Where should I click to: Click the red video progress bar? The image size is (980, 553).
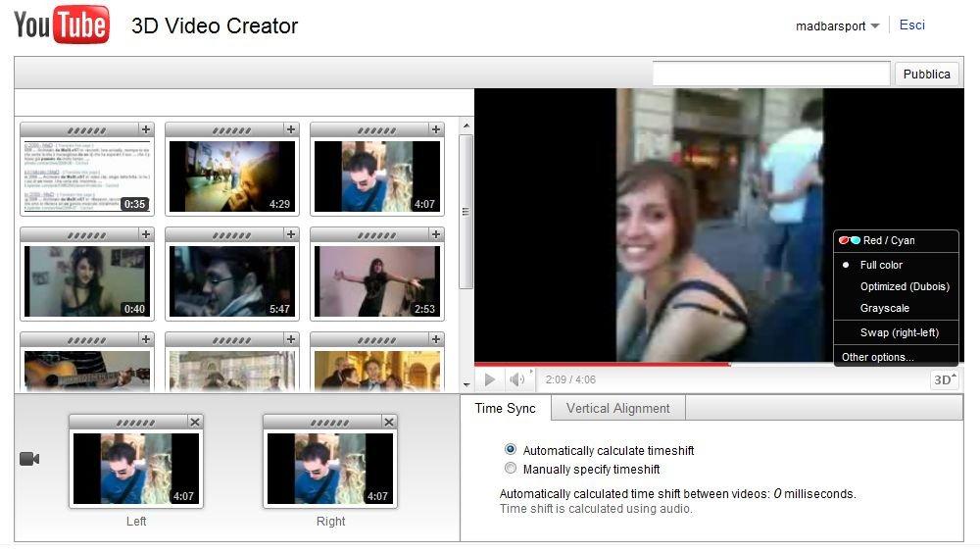(603, 364)
